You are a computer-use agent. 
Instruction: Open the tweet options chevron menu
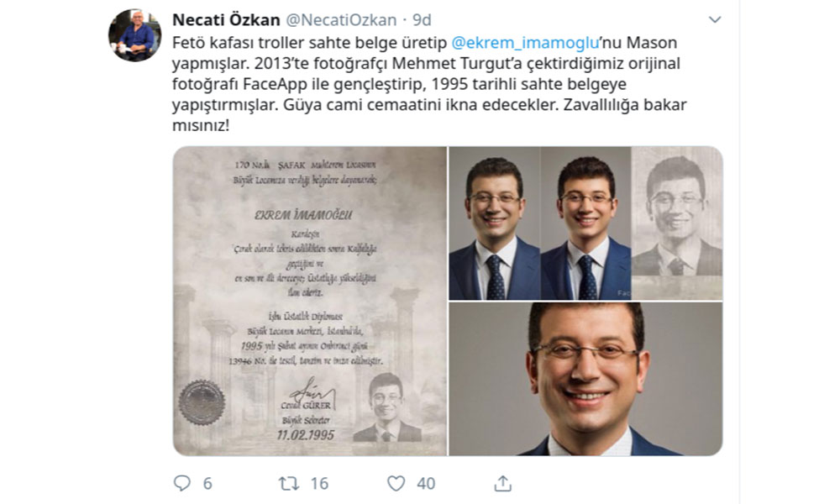(715, 20)
